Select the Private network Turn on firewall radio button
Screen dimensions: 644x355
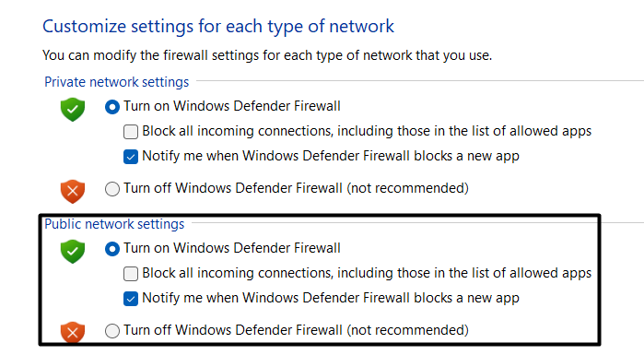(112, 107)
